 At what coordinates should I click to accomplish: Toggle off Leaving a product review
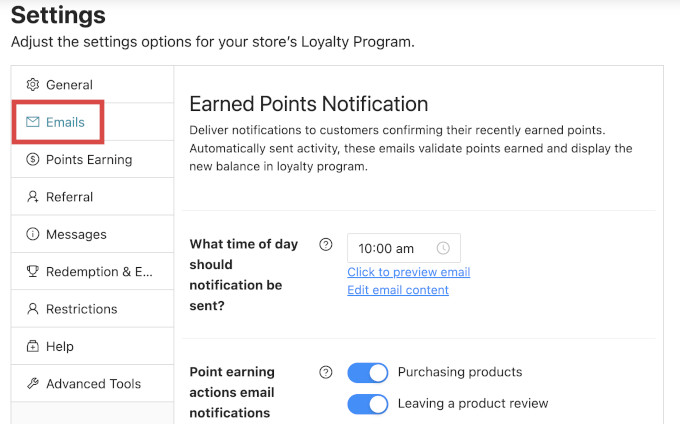pos(367,404)
